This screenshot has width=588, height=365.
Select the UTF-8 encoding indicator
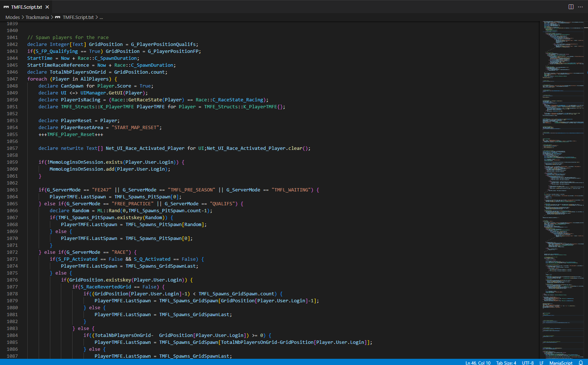527,362
